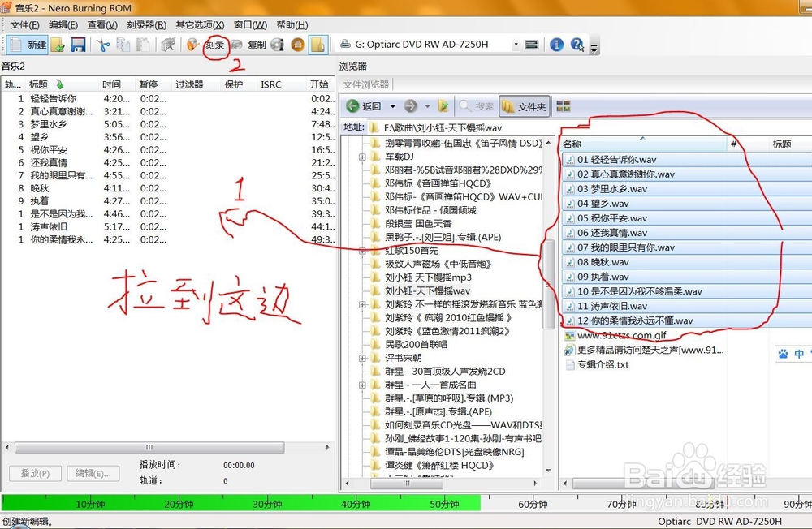
Task: Click the grey Forward arrow button
Action: [411, 106]
